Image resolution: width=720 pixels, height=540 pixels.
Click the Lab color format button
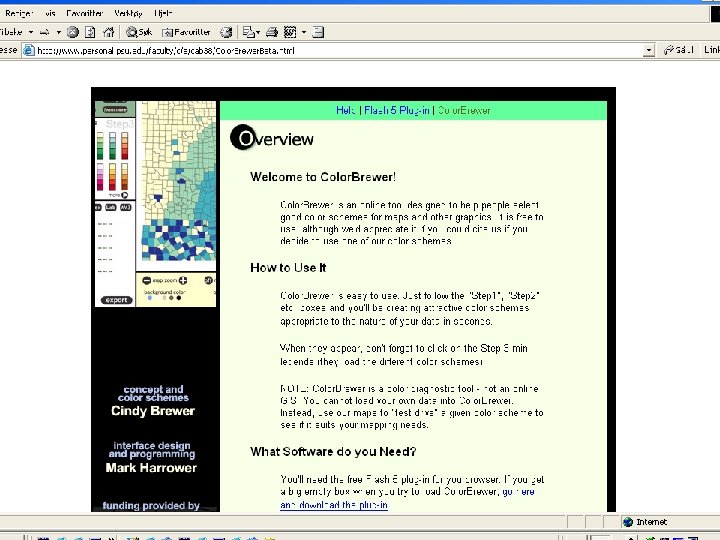click(x=110, y=208)
